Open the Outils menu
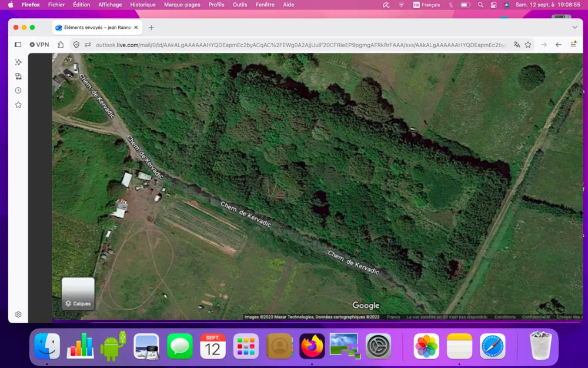 coord(240,5)
